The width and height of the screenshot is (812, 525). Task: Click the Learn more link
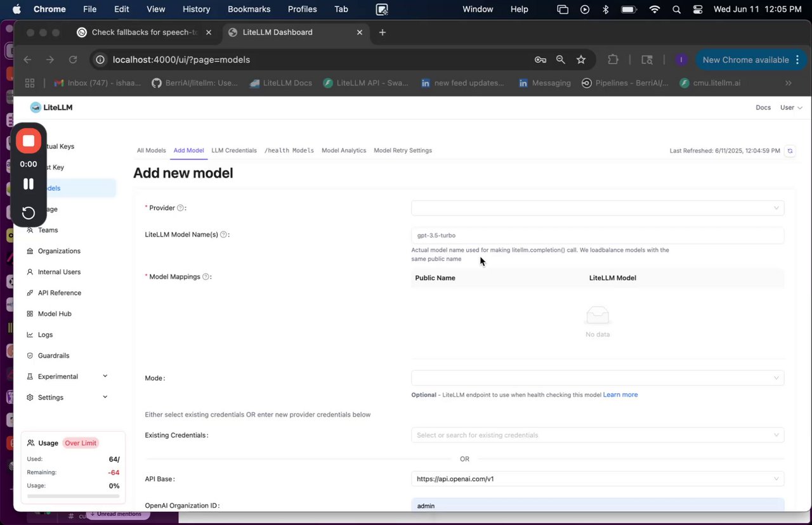pos(620,395)
